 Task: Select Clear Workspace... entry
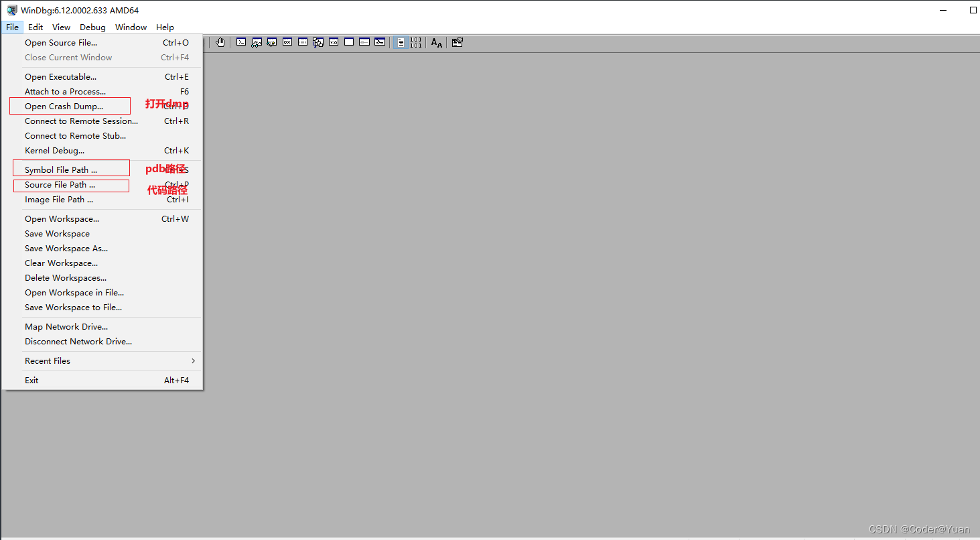102,263
